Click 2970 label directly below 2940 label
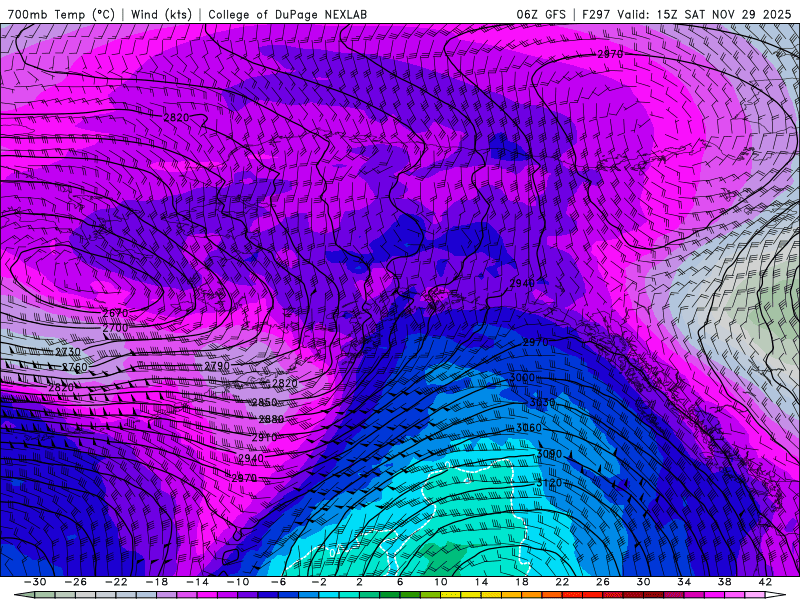The image size is (800, 600). pyautogui.click(x=244, y=478)
